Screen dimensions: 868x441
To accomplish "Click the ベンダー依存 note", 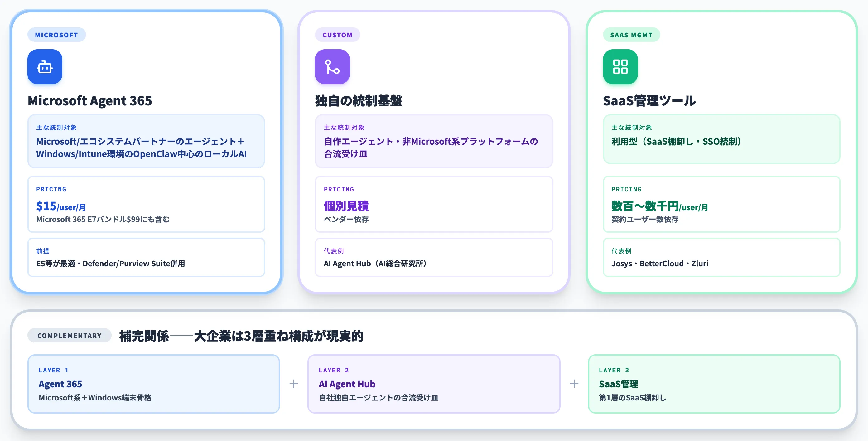I will pos(346,219).
